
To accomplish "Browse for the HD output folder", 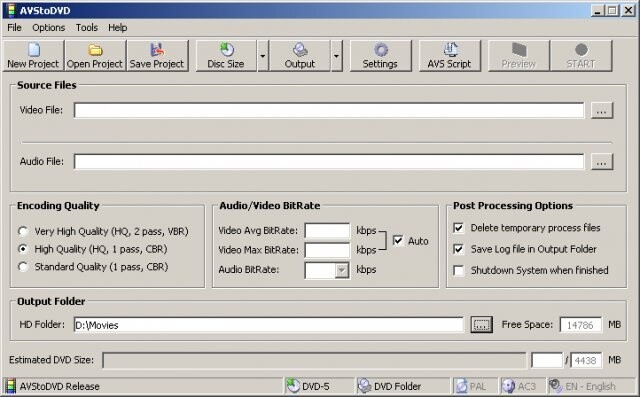I will [481, 325].
